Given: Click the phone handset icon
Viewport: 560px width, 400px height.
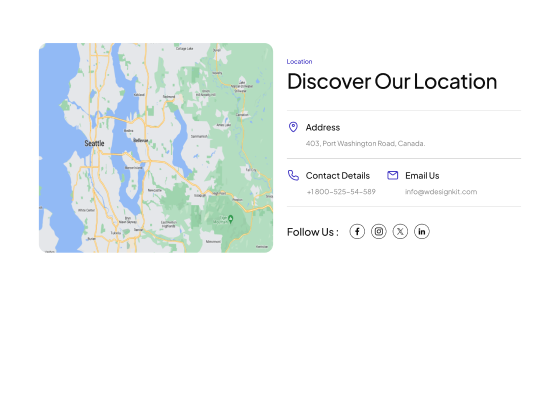Looking at the screenshot, I should (293, 175).
